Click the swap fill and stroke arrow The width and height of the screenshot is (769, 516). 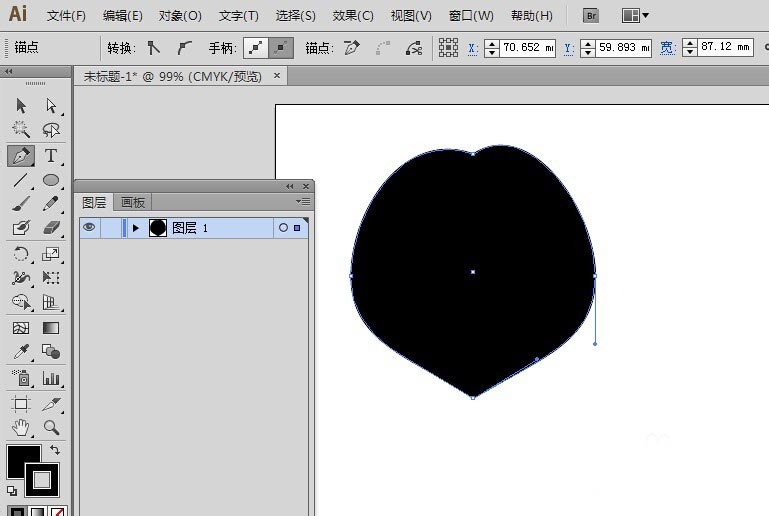point(54,451)
